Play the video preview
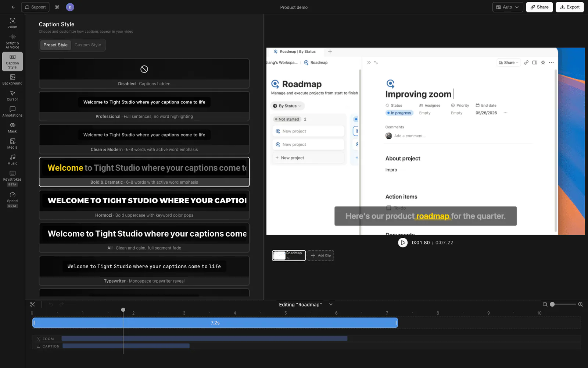This screenshot has width=588, height=368. click(403, 243)
